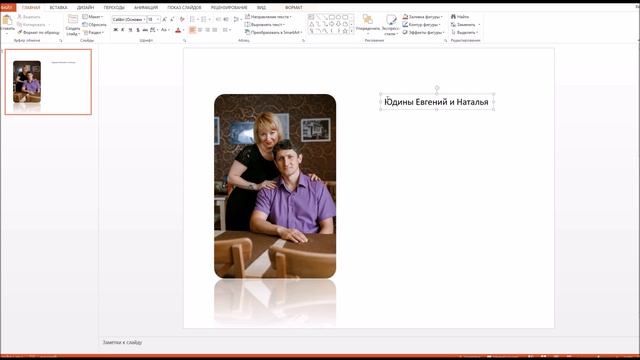Viewport: 640px width, 360px height.
Task: Select the Oval shape in shapes gallery
Action: (x=338, y=17)
